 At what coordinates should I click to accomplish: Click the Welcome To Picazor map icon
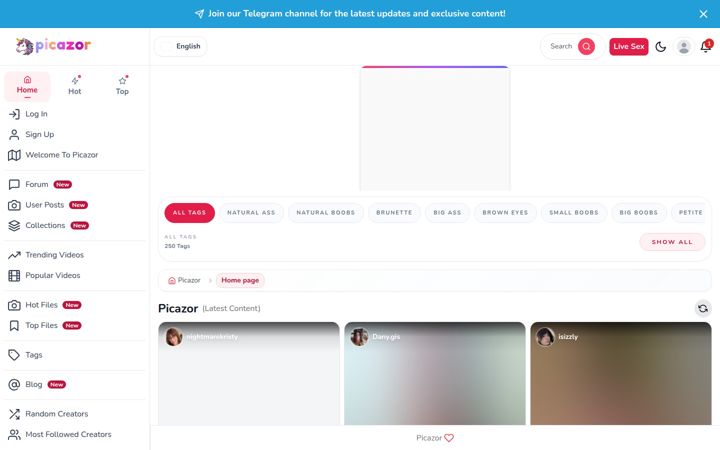pyautogui.click(x=14, y=155)
